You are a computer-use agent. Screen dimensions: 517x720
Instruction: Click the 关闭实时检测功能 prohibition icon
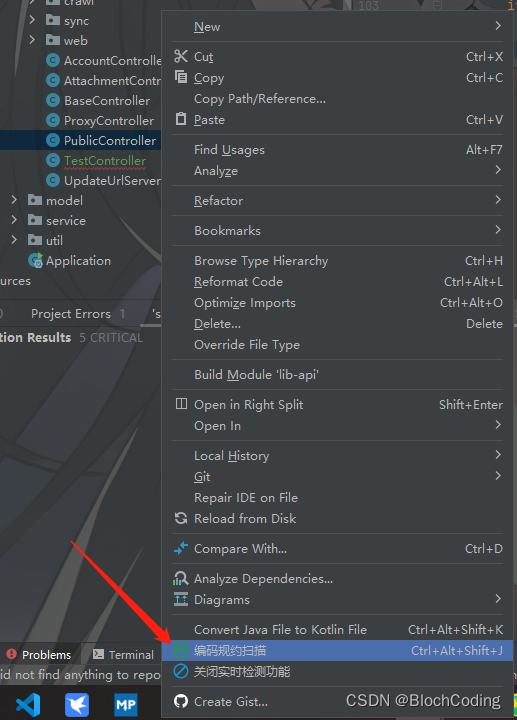click(181, 671)
